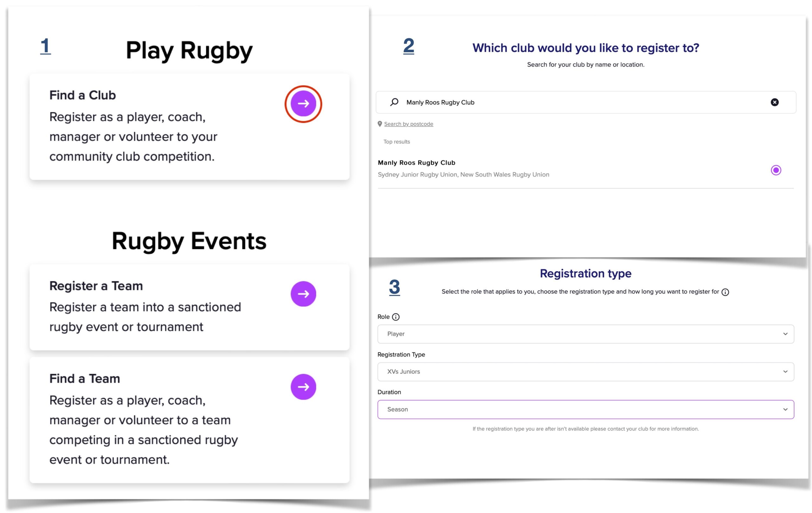This screenshot has height=513, width=812.
Task: Select Manly Roos Rugby Club result name
Action: coord(416,163)
